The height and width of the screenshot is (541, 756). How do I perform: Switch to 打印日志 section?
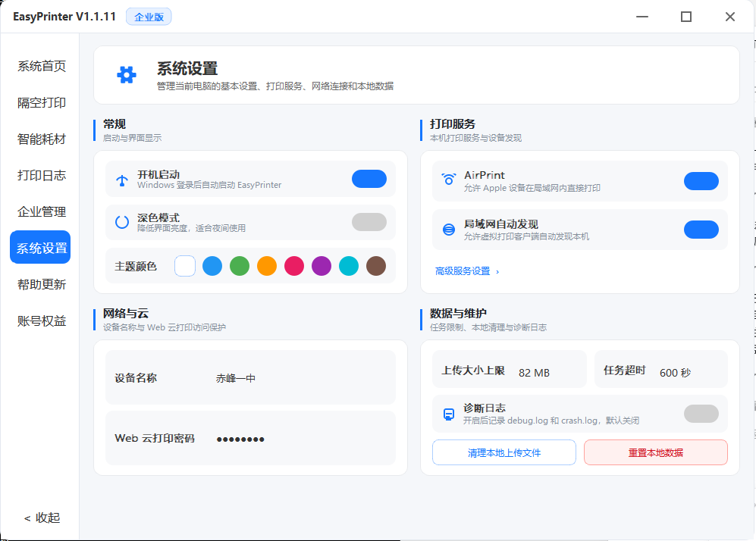[42, 175]
